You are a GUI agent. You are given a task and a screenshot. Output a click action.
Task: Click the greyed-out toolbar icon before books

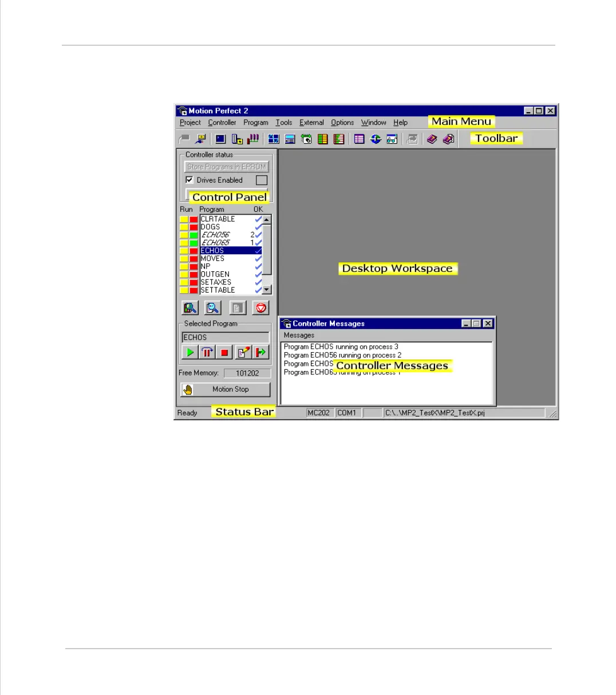coord(412,139)
